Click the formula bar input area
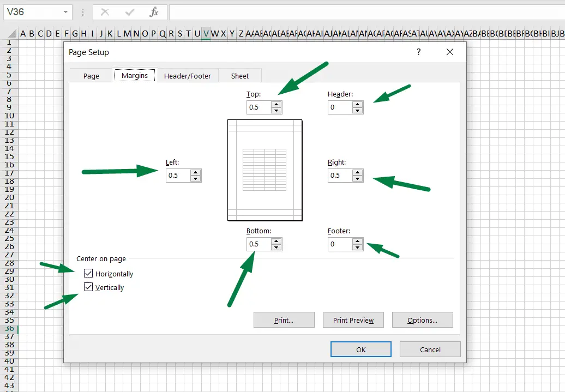The width and height of the screenshot is (565, 392). [367, 12]
